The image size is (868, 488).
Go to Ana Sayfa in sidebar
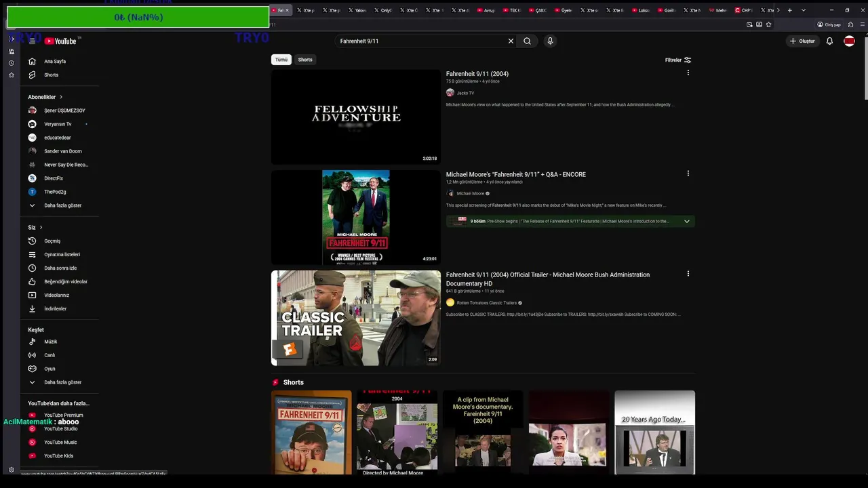coord(58,61)
